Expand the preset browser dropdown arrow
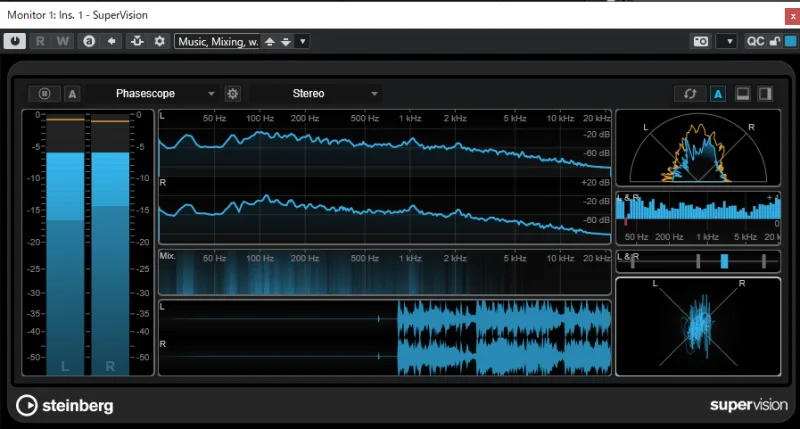This screenshot has height=429, width=800. click(302, 41)
